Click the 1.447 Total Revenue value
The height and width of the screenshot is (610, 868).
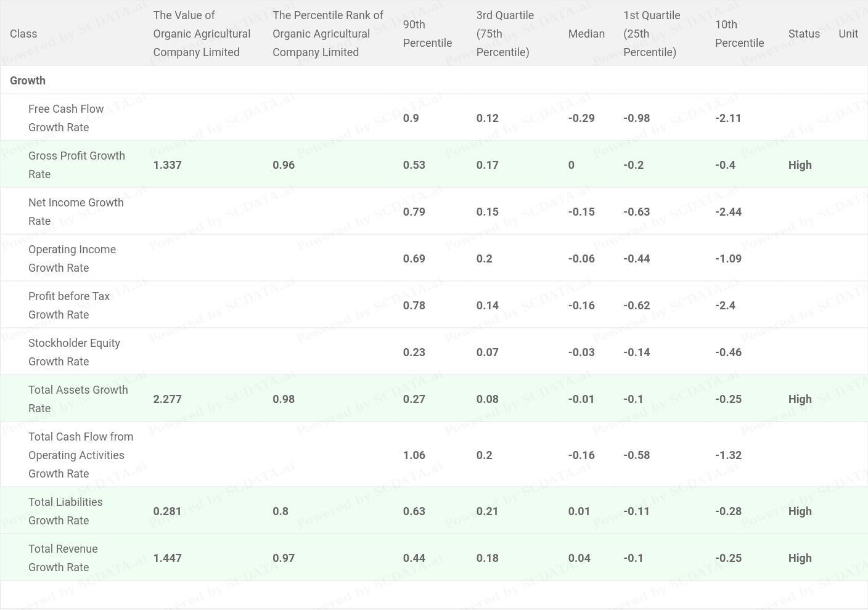point(167,558)
